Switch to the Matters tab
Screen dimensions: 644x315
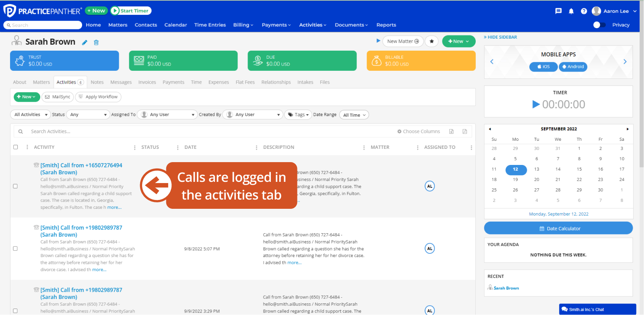tap(41, 82)
